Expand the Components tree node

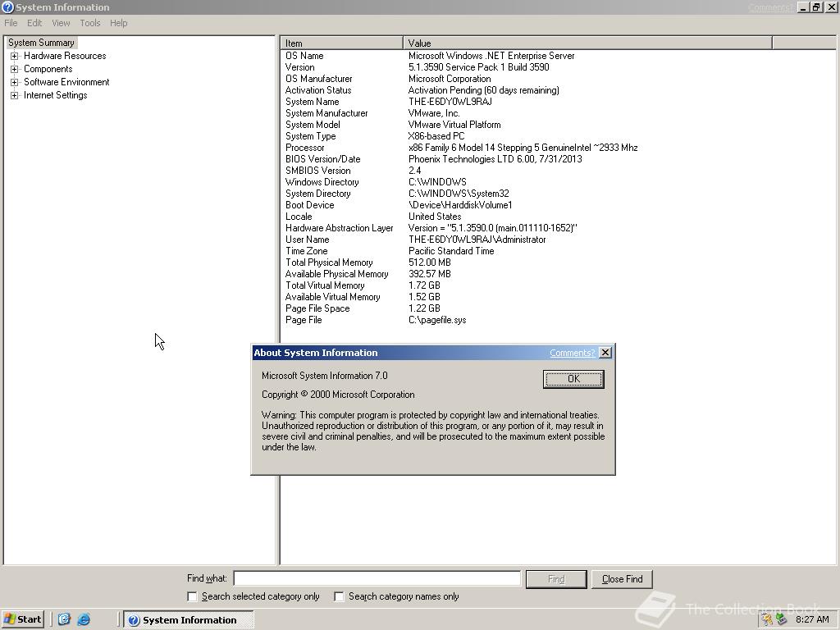15,69
